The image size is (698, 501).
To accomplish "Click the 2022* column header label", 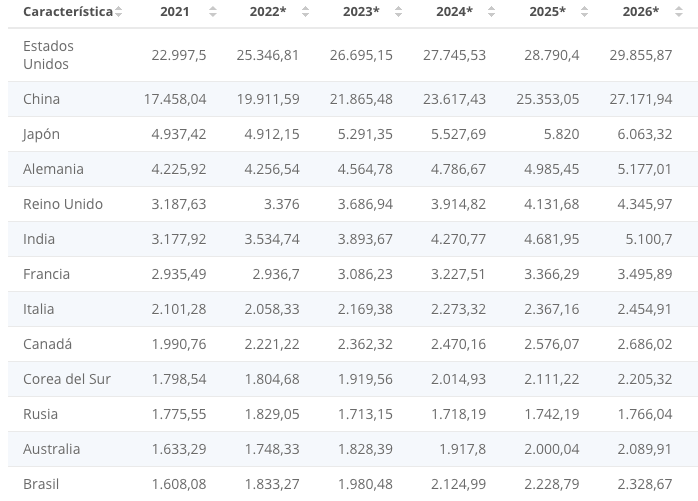I will (x=268, y=12).
